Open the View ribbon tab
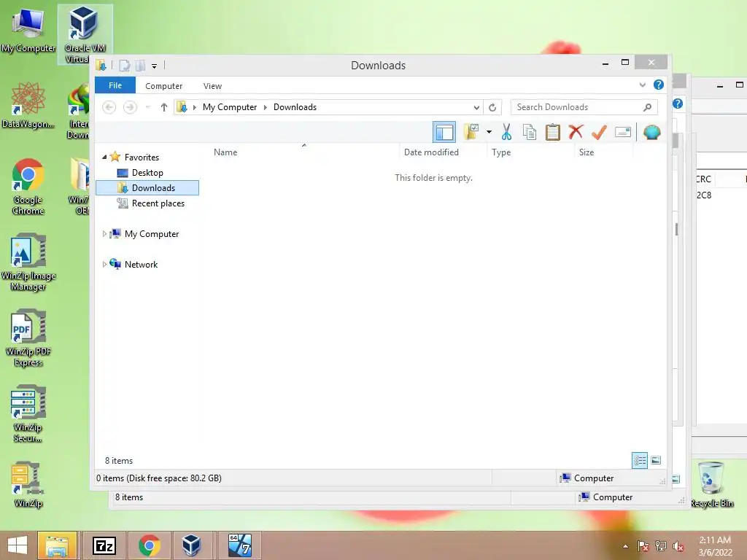 coord(212,86)
